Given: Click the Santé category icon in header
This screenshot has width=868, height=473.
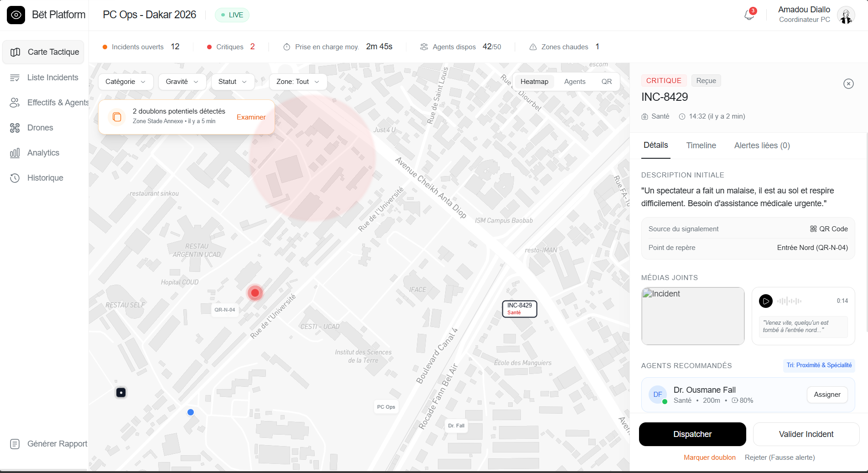Looking at the screenshot, I should [645, 117].
